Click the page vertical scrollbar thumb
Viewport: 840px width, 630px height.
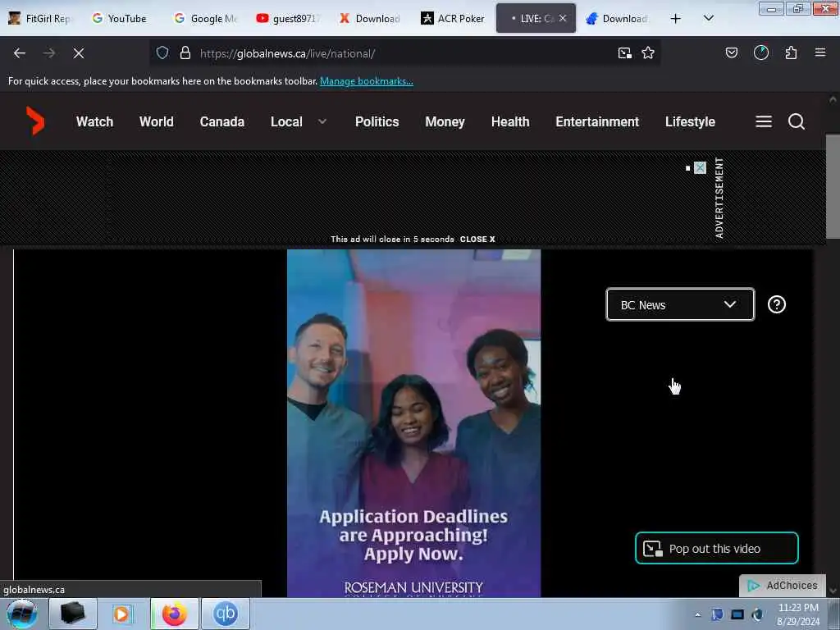tap(833, 186)
